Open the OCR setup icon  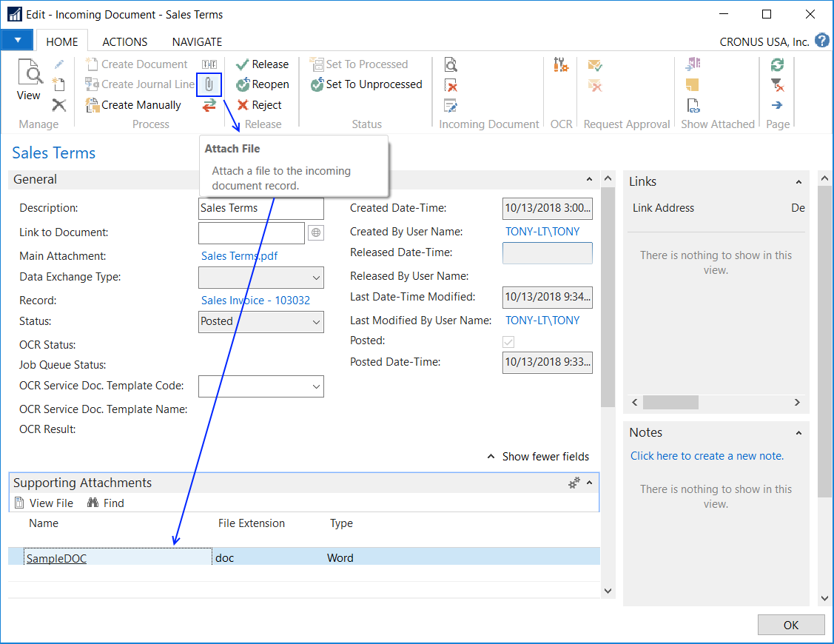point(561,65)
